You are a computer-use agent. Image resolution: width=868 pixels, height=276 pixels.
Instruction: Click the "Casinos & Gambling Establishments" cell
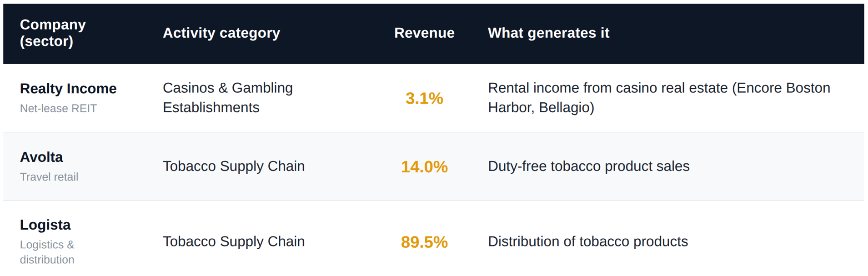(228, 98)
